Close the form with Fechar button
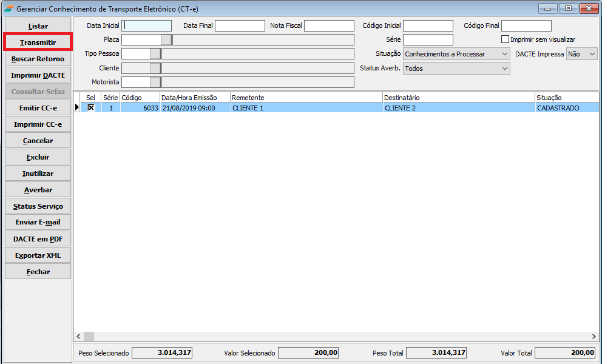602x364 pixels. click(x=38, y=272)
